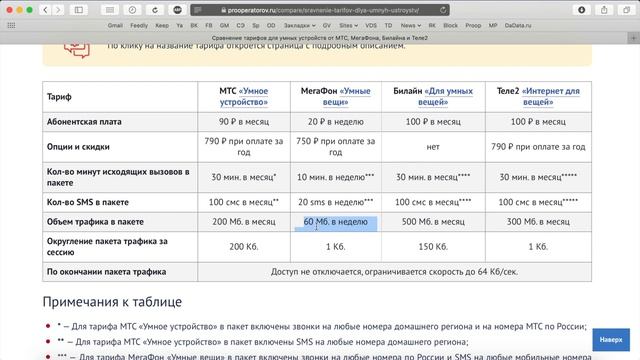Open the GM bookmark

pyautogui.click(x=224, y=25)
